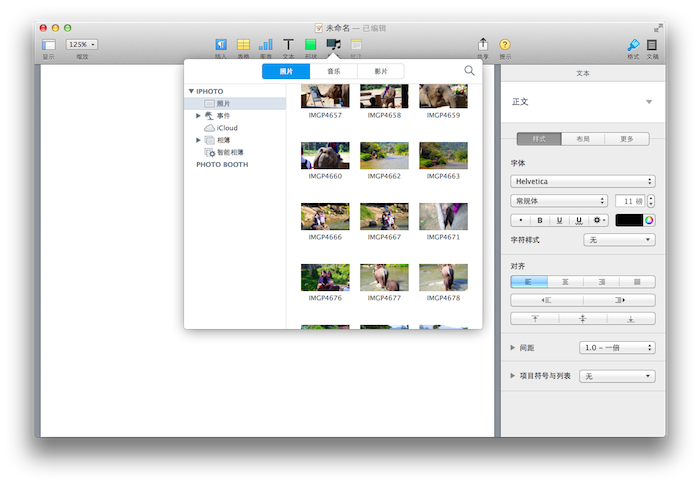The image size is (700, 485).
Task: Select iCloud in the media sidebar
Action: 226,128
